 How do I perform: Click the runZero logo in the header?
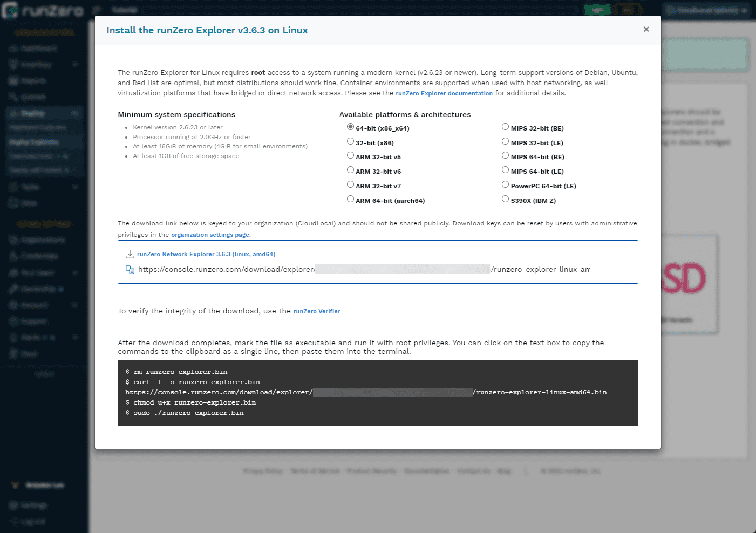pos(43,10)
